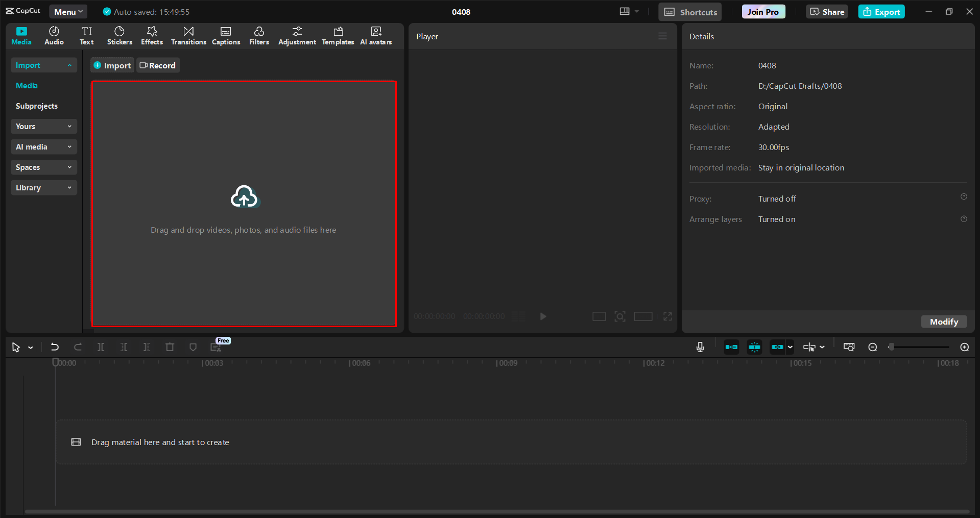This screenshot has width=980, height=518.
Task: Expand the Yours media section
Action: point(43,126)
